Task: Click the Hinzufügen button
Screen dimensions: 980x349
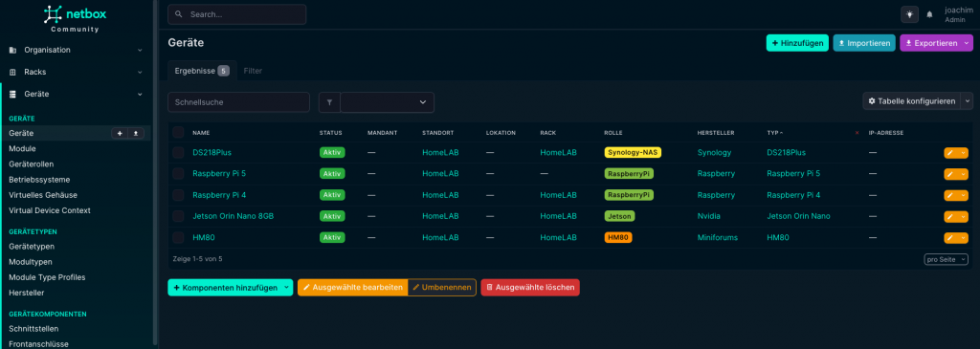Action: 797,43
